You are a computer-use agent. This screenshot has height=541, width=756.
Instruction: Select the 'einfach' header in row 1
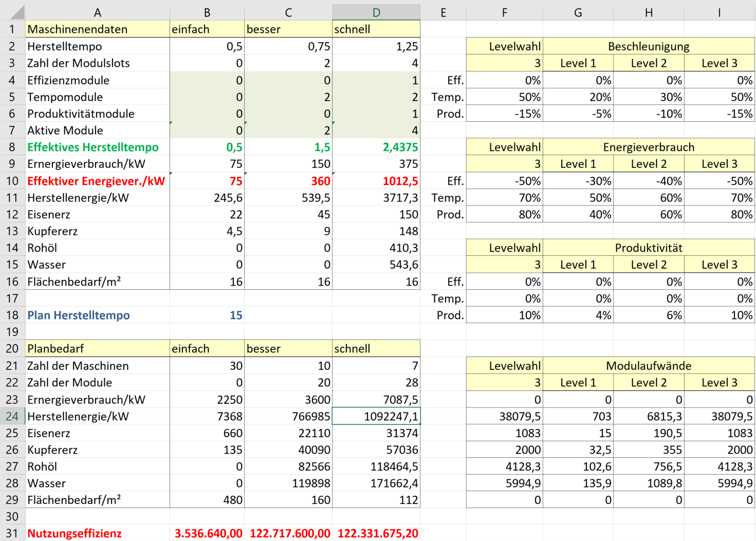pyautogui.click(x=207, y=29)
